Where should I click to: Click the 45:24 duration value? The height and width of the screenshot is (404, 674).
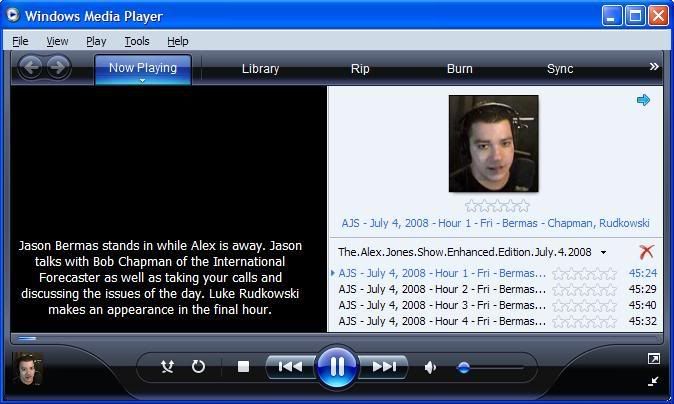[643, 273]
